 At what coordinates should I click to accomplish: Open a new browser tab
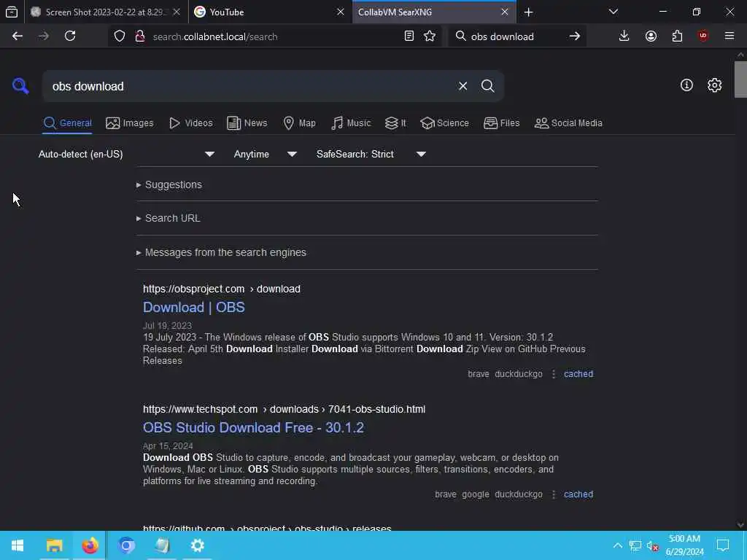528,12
